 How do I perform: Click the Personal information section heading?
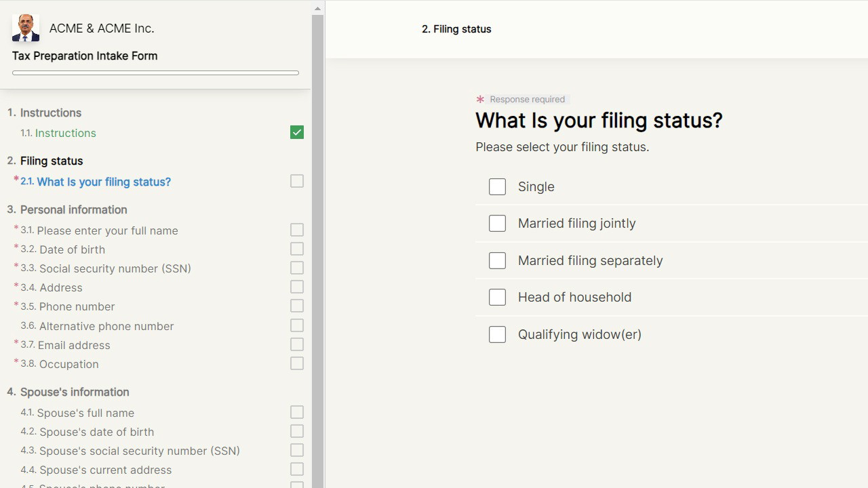coord(73,209)
